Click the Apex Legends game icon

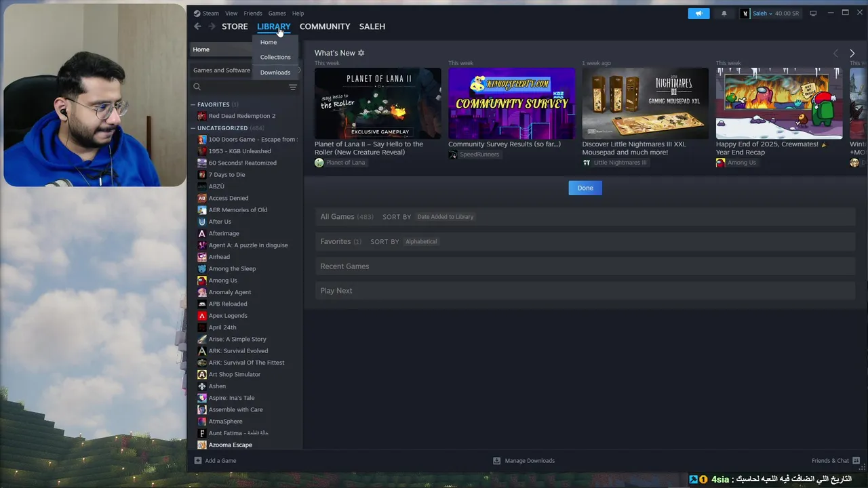pos(202,316)
